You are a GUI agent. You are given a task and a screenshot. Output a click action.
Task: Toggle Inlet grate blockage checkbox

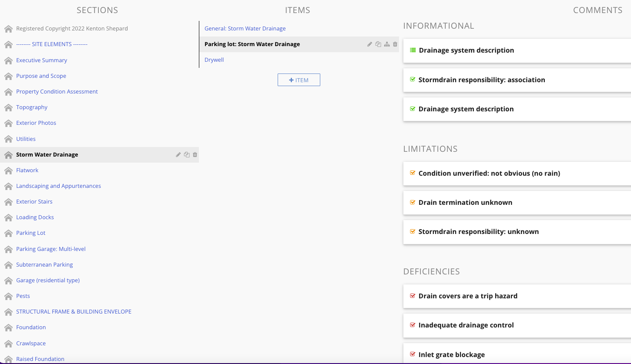tap(413, 354)
